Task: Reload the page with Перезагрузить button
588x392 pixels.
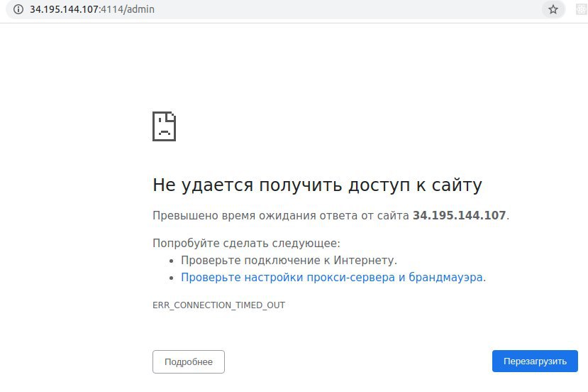Action: (x=535, y=361)
